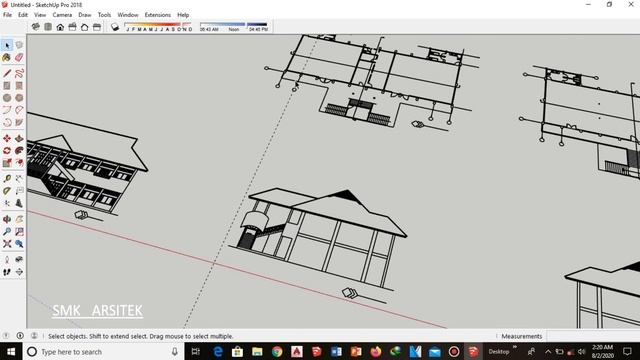The height and width of the screenshot is (360, 640).
Task: Activate the Orbit camera tool
Action: point(7,219)
